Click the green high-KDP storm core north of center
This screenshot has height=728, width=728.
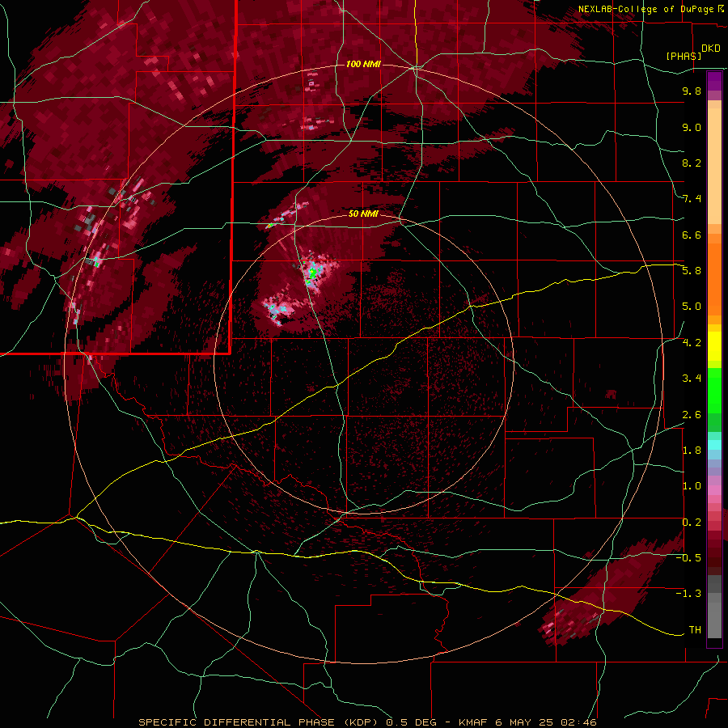point(312,274)
